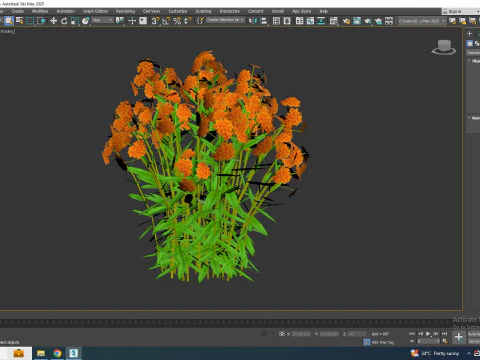Click the Align tool icon
The height and width of the screenshot is (360, 480).
tap(263, 21)
